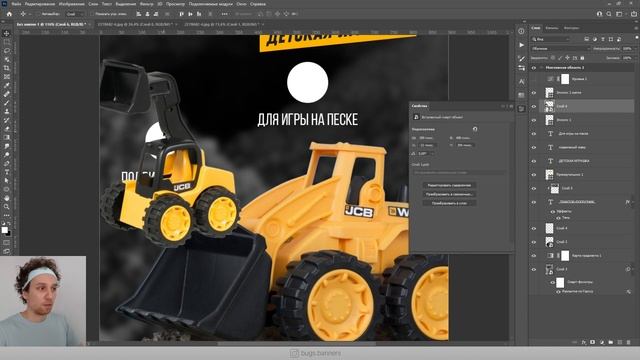Click the new adjustment layer icon

pyautogui.click(x=602, y=342)
